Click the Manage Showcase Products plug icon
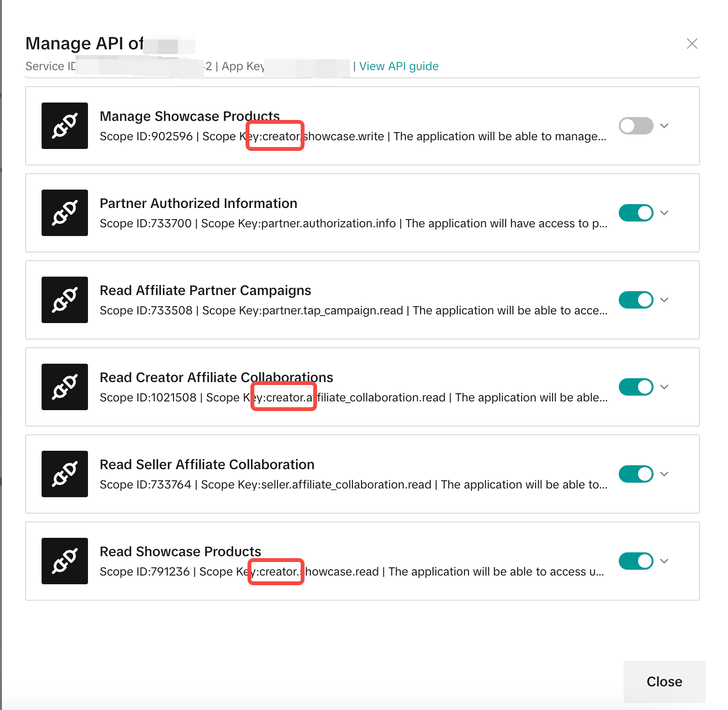The width and height of the screenshot is (728, 710). pyautogui.click(x=65, y=126)
